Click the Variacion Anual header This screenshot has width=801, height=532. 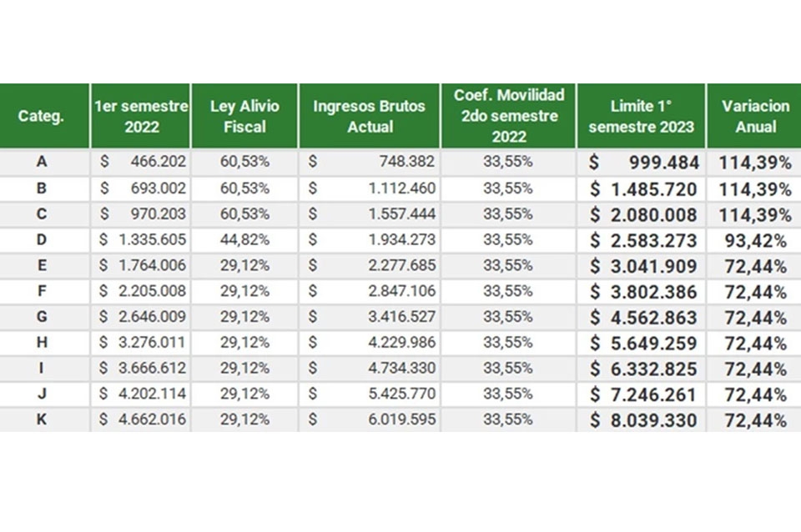(x=754, y=116)
